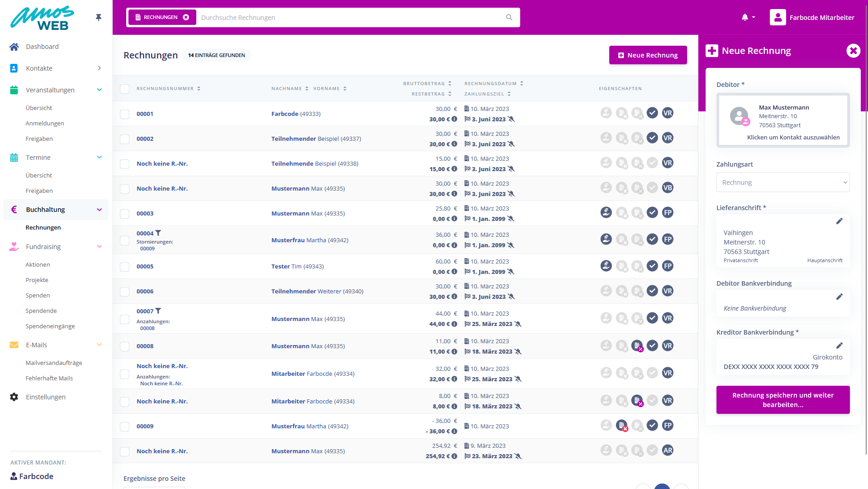Open contact Tester Tim (49343)
Image resolution: width=868 pixels, height=489 pixels.
298,266
